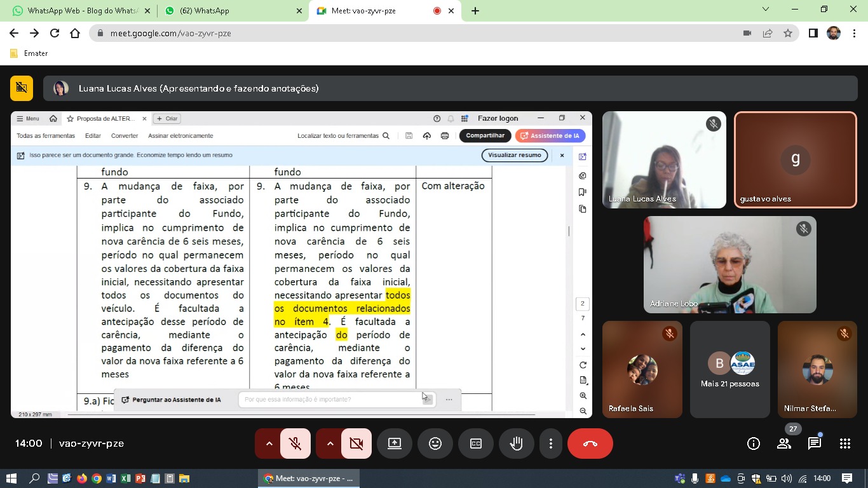Open the chat panel icon
This screenshot has height=488, width=868.
pyautogui.click(x=814, y=444)
